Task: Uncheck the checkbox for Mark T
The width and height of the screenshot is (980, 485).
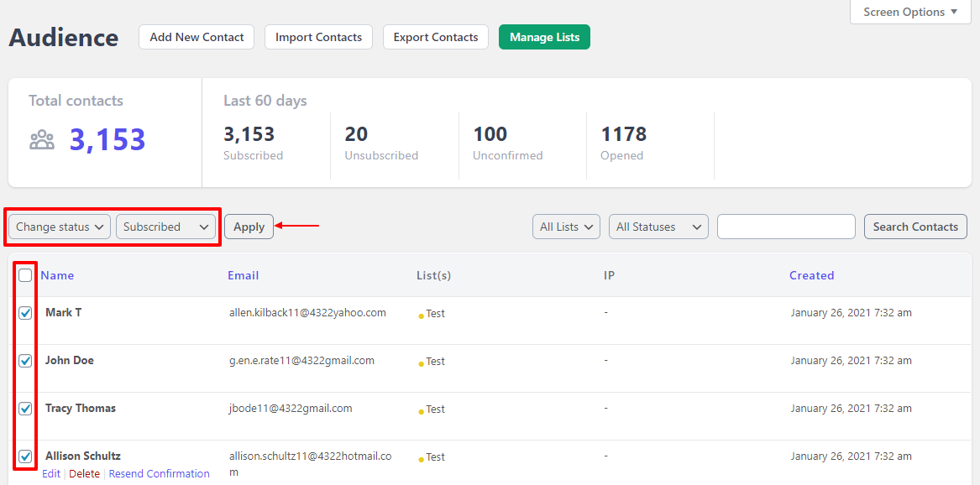Action: point(25,313)
